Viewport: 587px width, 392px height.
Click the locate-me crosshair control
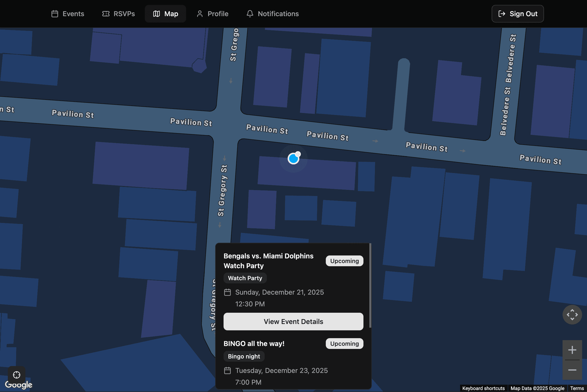point(16,375)
